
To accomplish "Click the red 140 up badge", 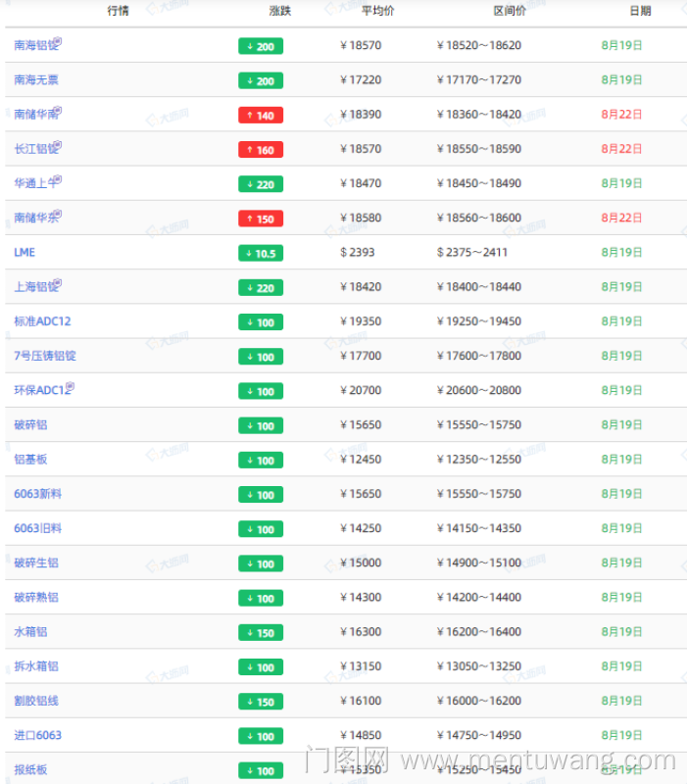I will (260, 116).
